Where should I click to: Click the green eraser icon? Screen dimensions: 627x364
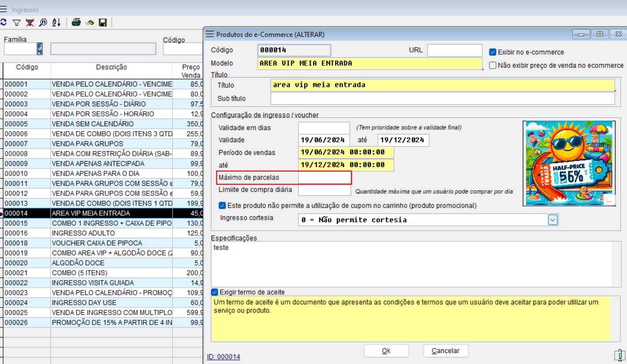tap(90, 23)
